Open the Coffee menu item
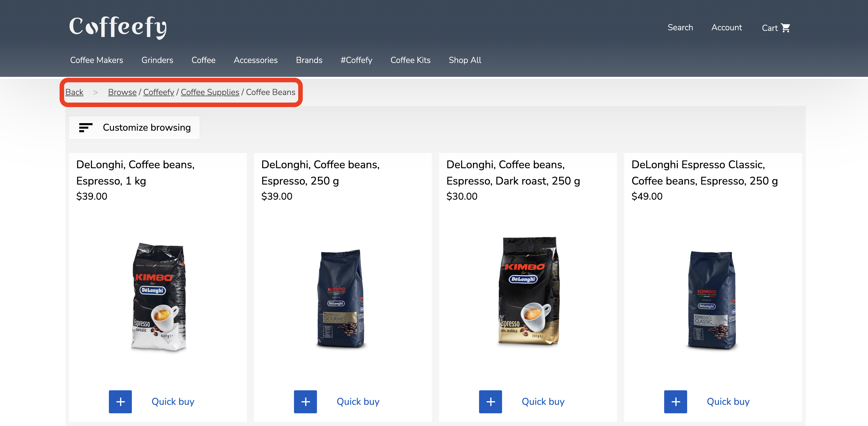 click(203, 60)
